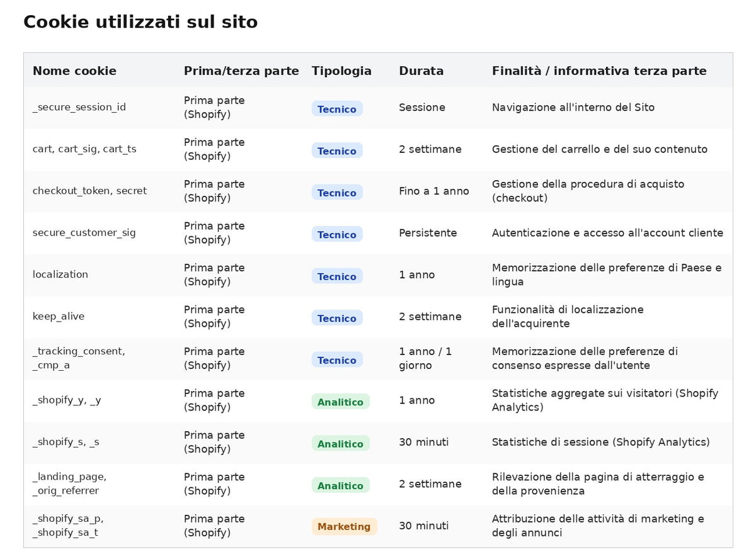Select the 'Navigazione all'interno del Sito' text
This screenshot has width=756, height=559.
(x=573, y=108)
